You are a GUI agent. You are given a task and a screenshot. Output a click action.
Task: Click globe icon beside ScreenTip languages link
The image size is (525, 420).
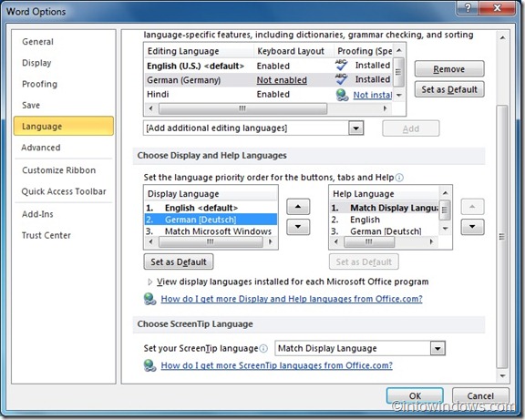pyautogui.click(x=149, y=365)
